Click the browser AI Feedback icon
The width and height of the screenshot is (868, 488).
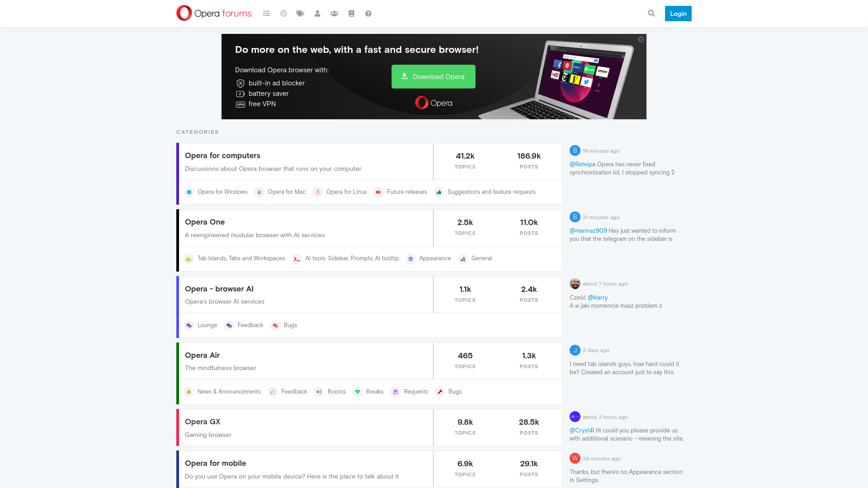pos(229,325)
